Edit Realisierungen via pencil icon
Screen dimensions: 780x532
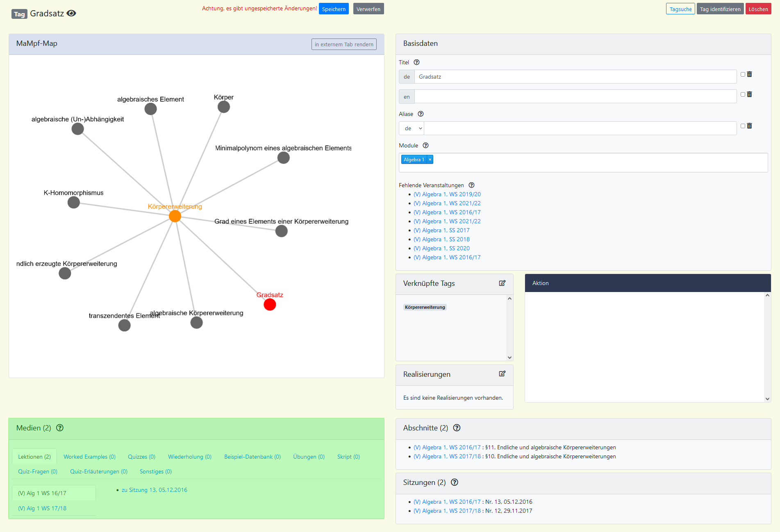click(502, 374)
